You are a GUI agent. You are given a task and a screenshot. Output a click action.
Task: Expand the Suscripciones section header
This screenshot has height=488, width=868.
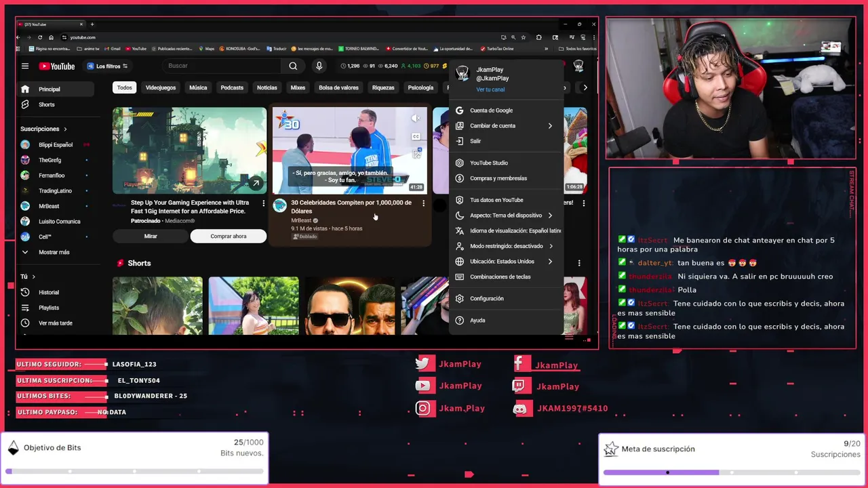pos(44,129)
